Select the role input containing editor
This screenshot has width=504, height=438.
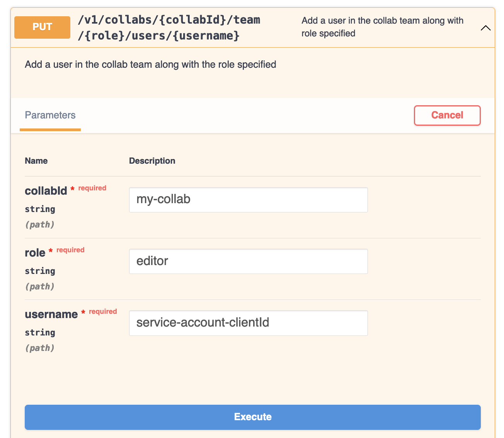click(x=248, y=261)
